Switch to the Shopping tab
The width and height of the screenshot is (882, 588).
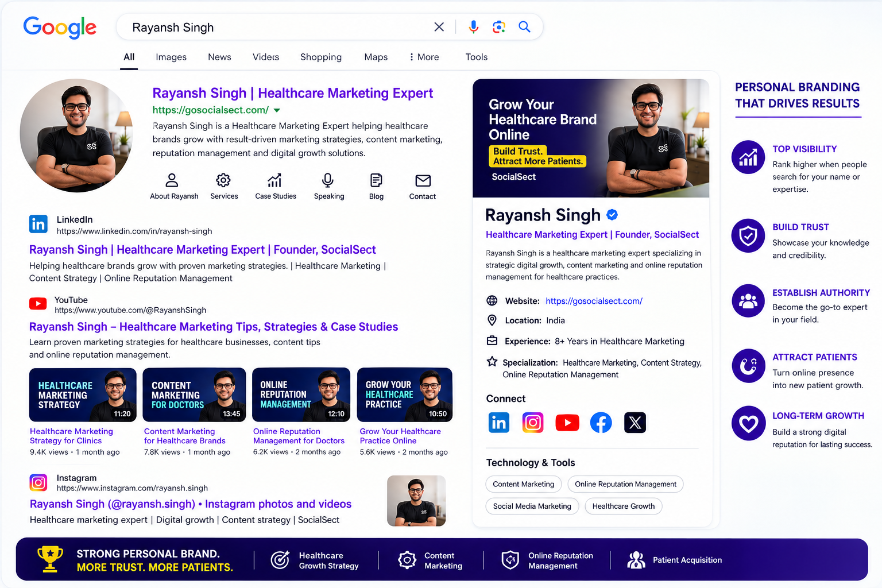[x=321, y=57]
